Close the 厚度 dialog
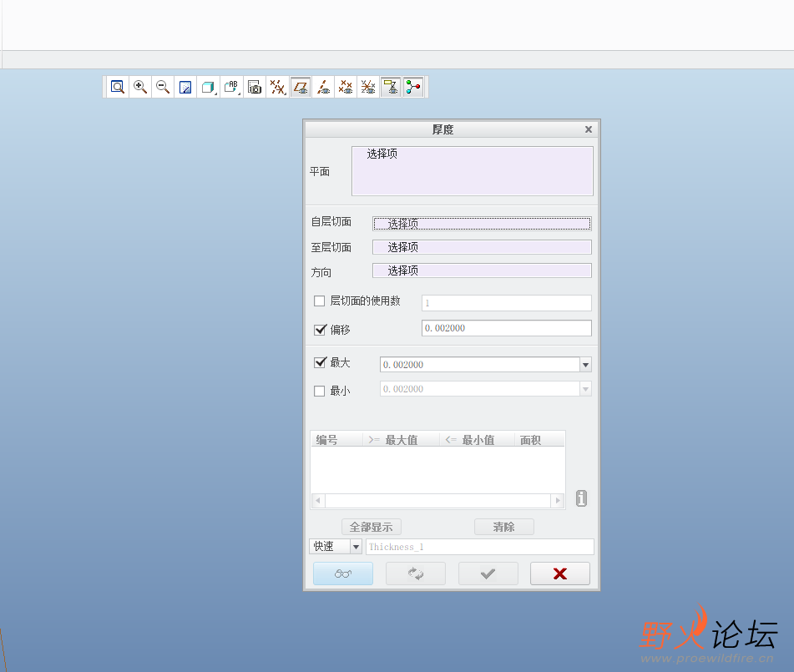The width and height of the screenshot is (794, 672). coord(589,129)
